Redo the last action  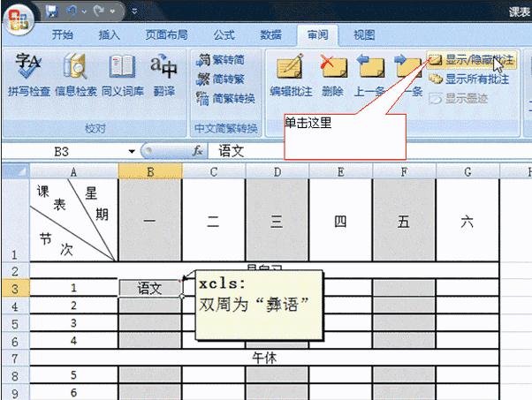coord(99,11)
